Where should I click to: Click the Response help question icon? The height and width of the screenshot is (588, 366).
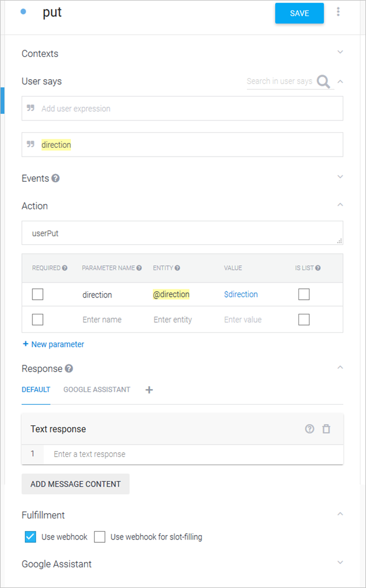click(x=69, y=368)
